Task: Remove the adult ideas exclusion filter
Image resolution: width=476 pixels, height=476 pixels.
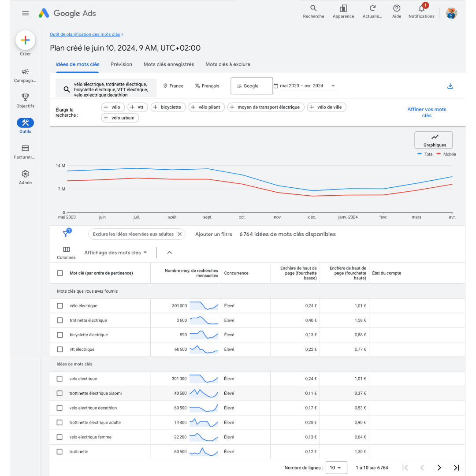Action: point(180,234)
